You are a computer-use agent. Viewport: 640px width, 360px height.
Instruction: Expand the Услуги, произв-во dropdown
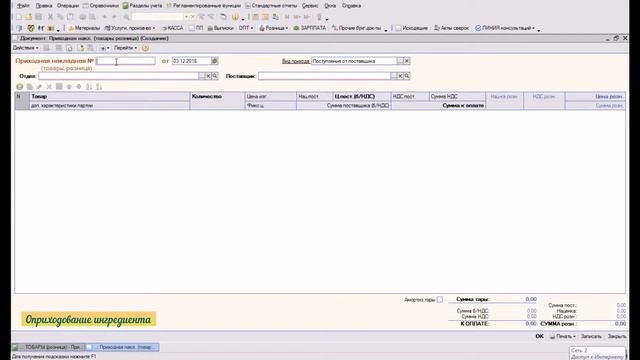pyautogui.click(x=130, y=28)
